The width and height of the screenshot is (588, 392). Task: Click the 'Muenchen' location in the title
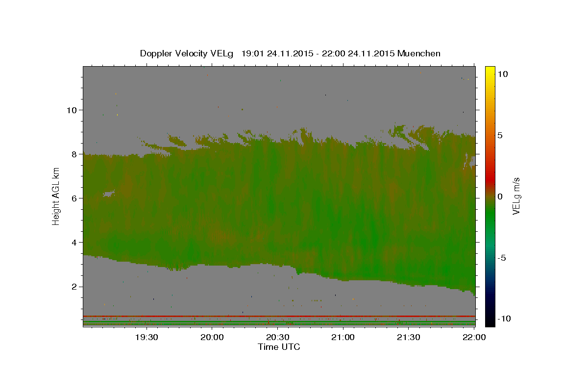pos(420,53)
